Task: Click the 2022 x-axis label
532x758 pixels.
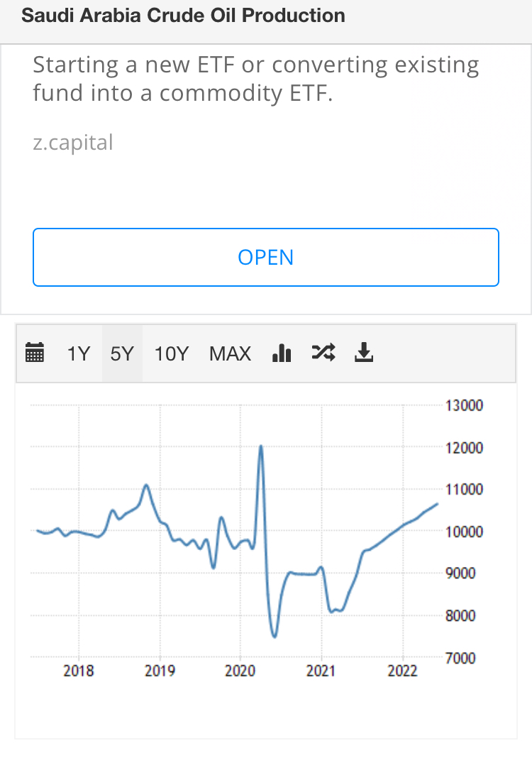Action: 402,671
